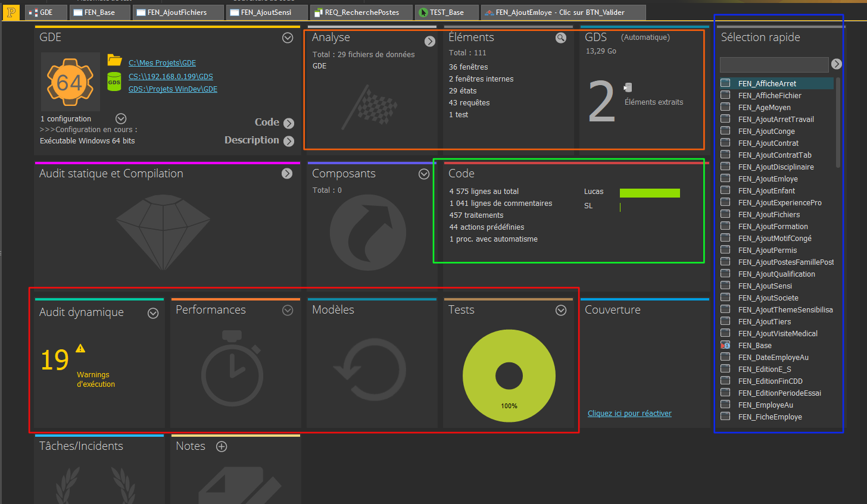The height and width of the screenshot is (504, 867).
Task: Click into the Sélection rapide search field
Action: [x=774, y=64]
